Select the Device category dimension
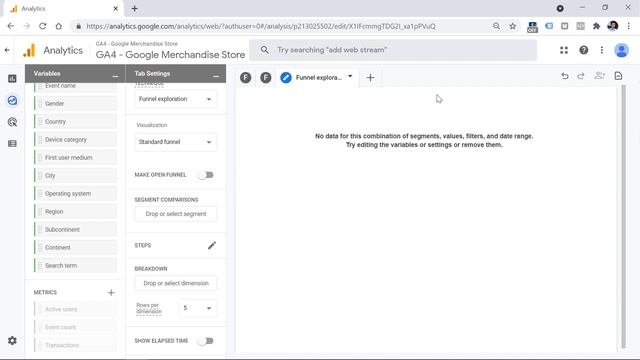The width and height of the screenshot is (640, 360). (76, 140)
